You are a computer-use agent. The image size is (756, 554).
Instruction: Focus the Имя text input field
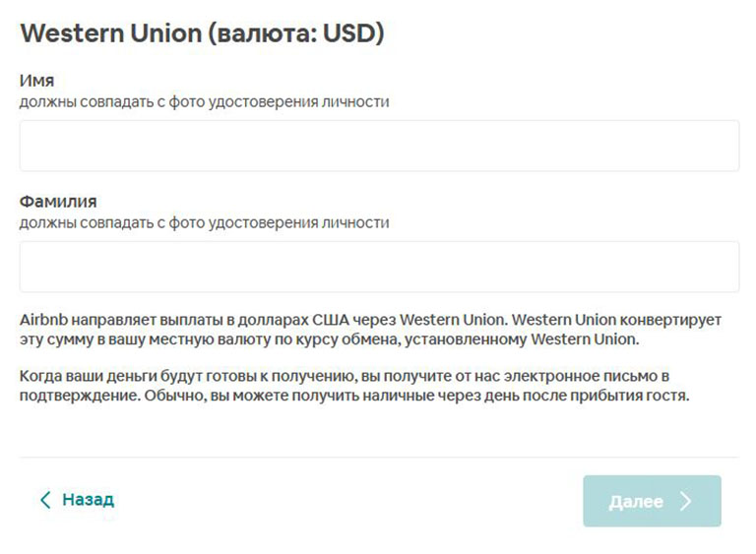(379, 147)
